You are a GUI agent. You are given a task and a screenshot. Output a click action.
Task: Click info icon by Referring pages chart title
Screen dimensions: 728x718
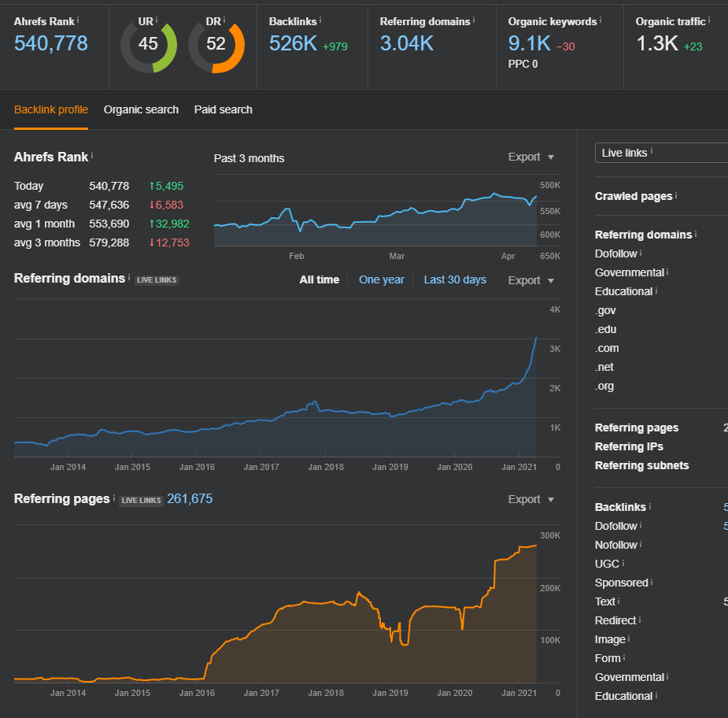pos(114,498)
